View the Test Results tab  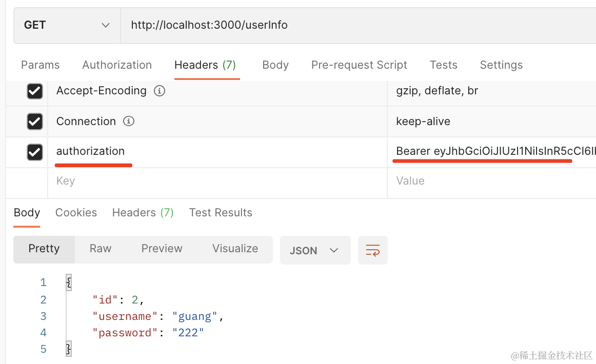(221, 213)
